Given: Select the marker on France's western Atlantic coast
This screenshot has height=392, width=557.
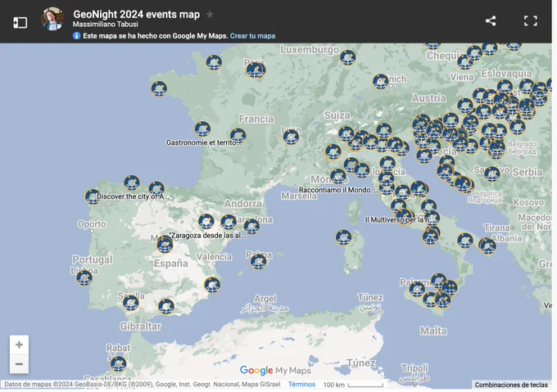Looking at the screenshot, I should point(202,129).
